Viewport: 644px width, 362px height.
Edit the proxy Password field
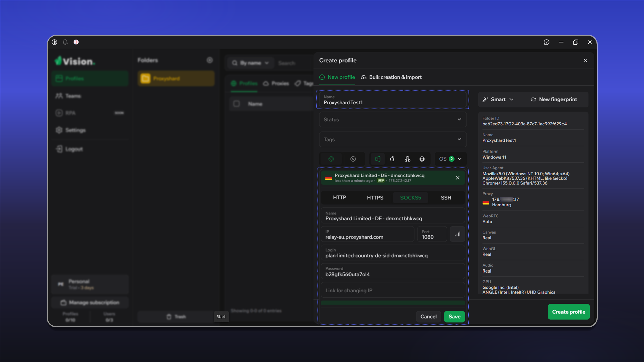393,271
